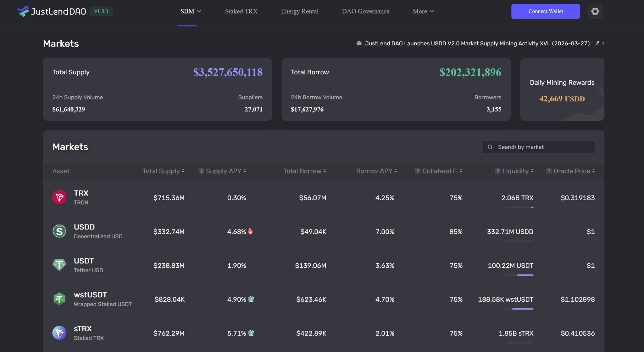Screen dimensions: 644x352
Task: Open the Staked TRX tab
Action: 241,11
